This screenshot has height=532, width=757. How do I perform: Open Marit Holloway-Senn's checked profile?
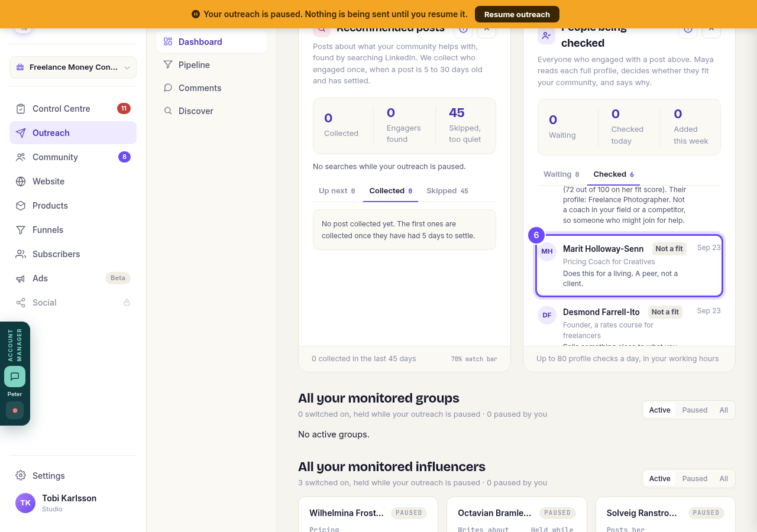[x=629, y=266]
